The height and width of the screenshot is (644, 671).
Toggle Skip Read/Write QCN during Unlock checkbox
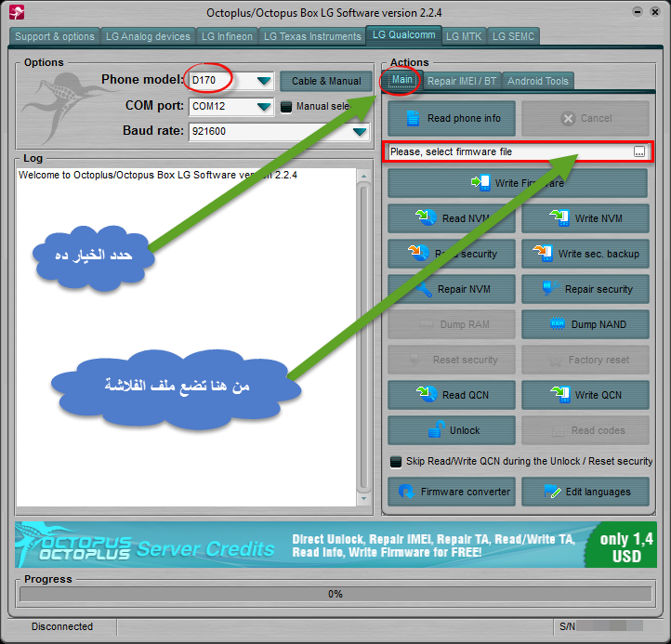click(396, 462)
